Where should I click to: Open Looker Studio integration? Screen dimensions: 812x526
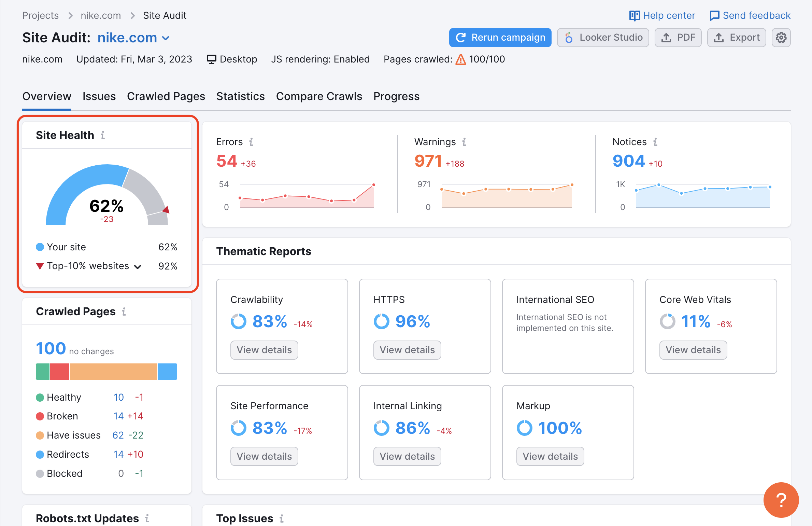tap(604, 37)
